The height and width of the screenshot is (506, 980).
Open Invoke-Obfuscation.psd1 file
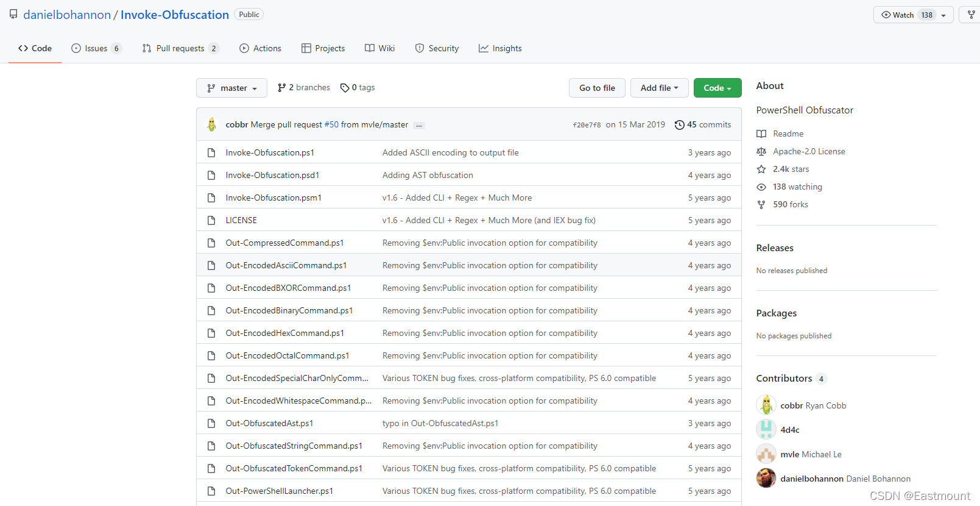tap(272, 175)
